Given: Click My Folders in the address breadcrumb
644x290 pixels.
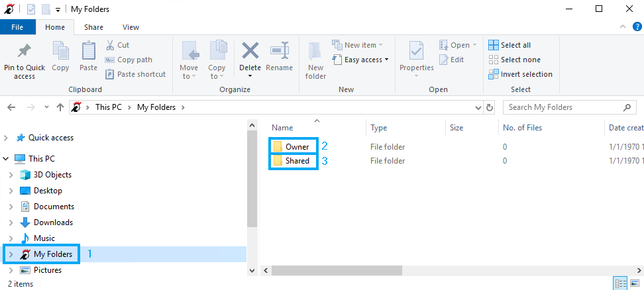Looking at the screenshot, I should point(156,107).
